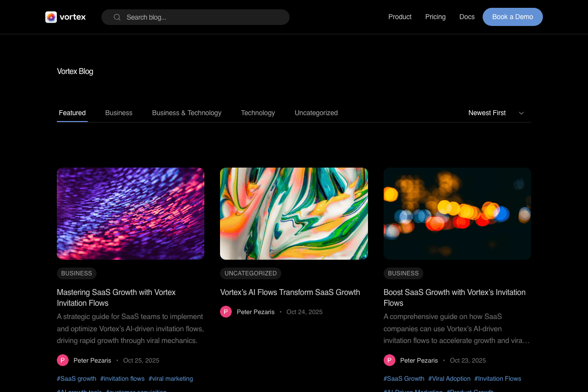Expand the sort order chevron
This screenshot has height=392, width=588.
521,113
